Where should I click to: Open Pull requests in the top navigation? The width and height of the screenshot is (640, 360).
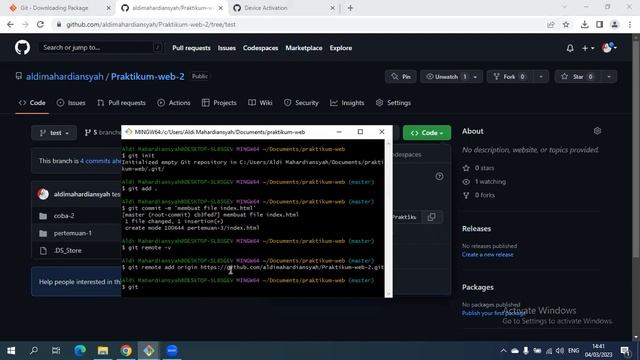pyautogui.click(x=191, y=48)
